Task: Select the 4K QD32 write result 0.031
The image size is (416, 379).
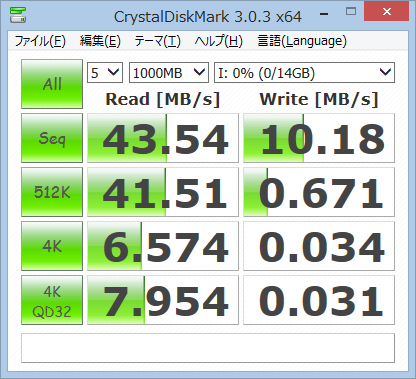Action: coord(319,300)
